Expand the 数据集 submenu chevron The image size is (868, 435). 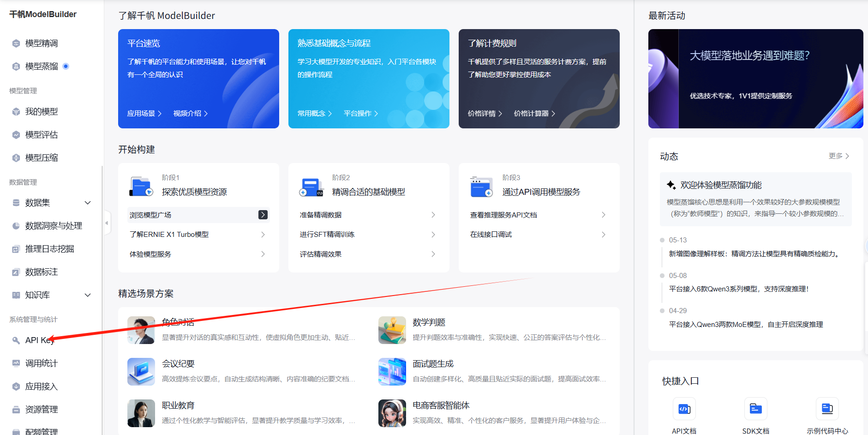pos(88,203)
